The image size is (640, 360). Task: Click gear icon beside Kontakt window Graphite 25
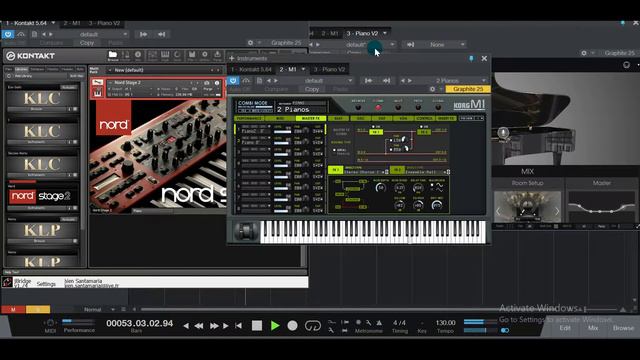(250, 42)
